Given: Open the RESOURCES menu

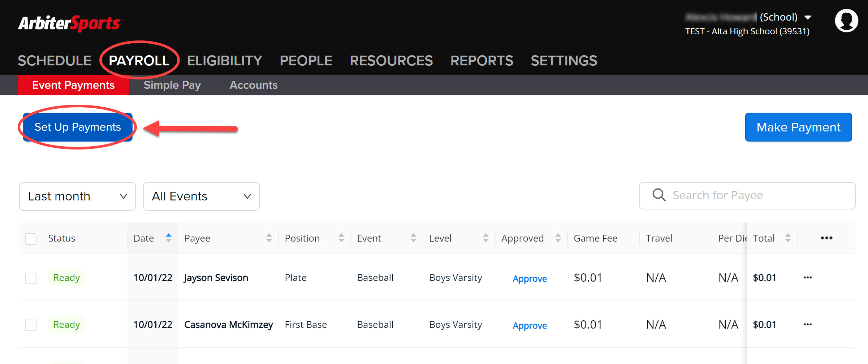Looking at the screenshot, I should pos(391,61).
